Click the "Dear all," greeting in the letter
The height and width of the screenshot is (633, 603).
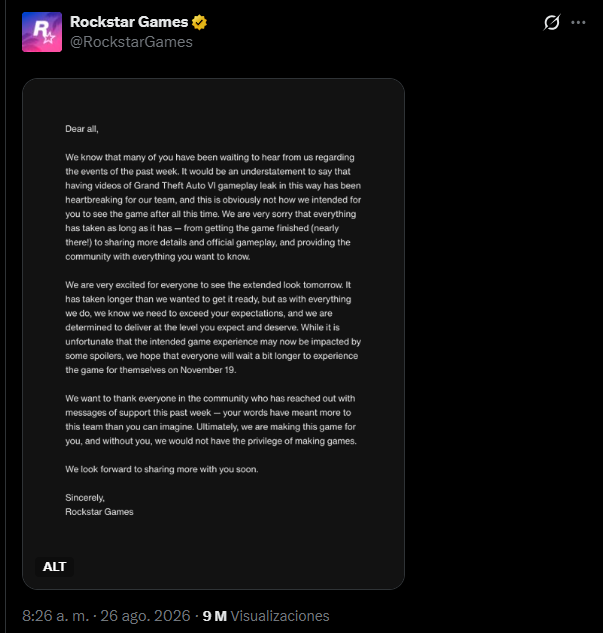coord(82,129)
